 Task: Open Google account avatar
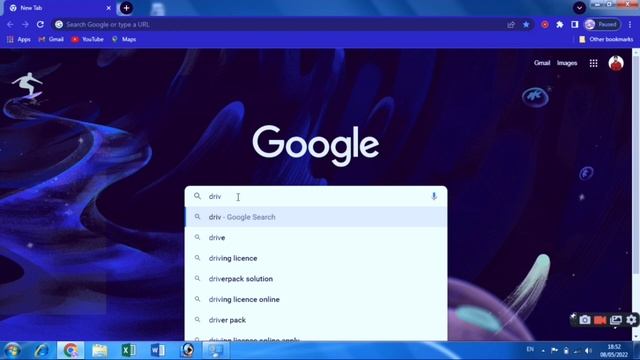coord(616,63)
